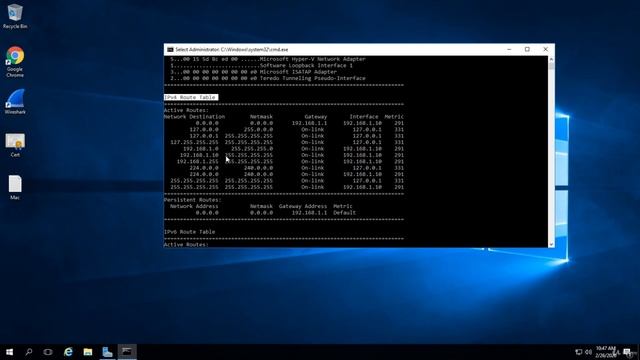Open the Recycle Bin desktop icon

tap(15, 16)
